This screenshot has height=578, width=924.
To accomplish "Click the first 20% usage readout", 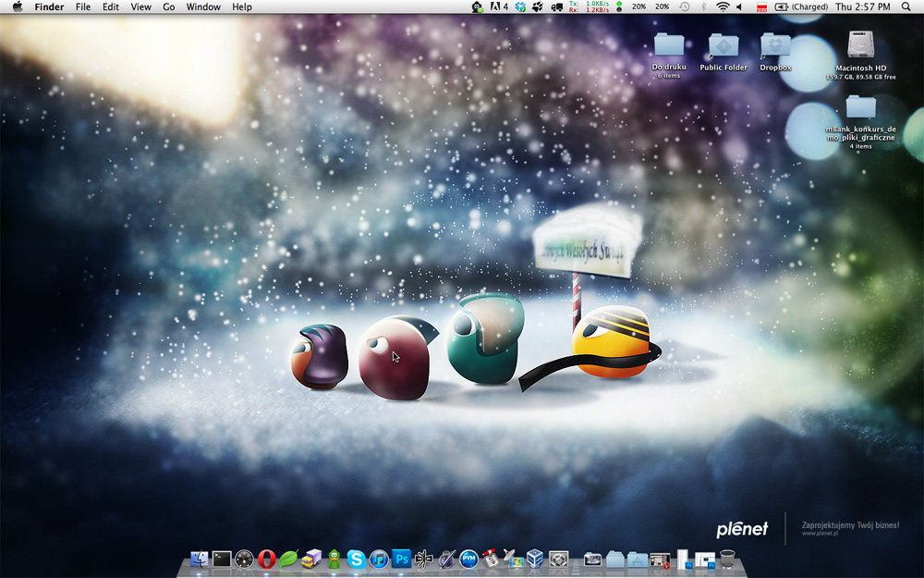I will point(638,6).
